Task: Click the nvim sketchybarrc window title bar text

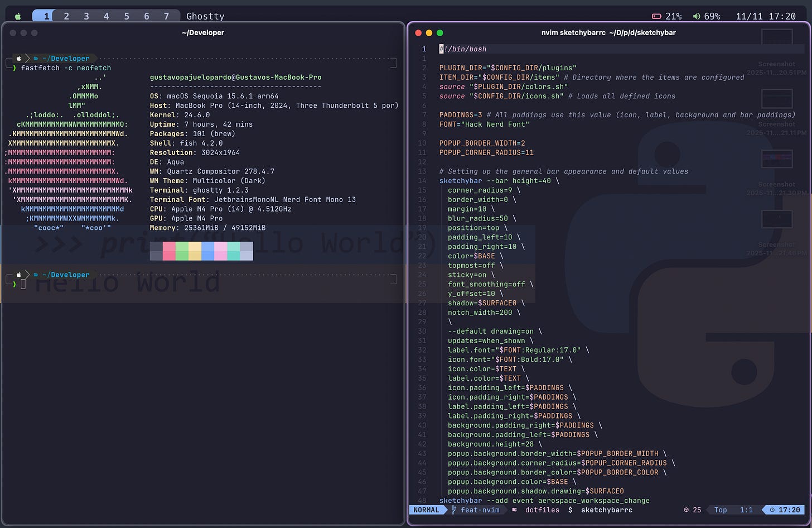Action: pos(608,32)
